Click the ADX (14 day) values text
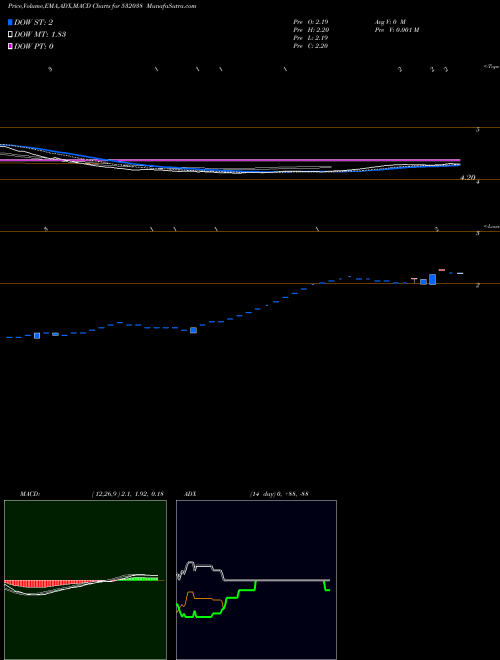 click(x=279, y=494)
